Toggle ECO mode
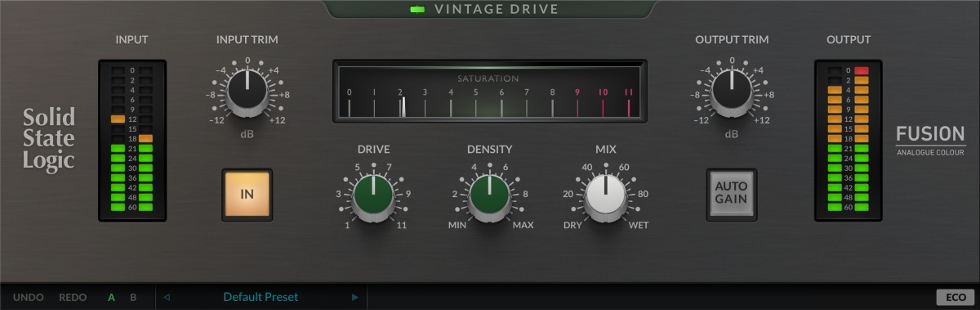This screenshot has height=310, width=980. click(952, 297)
